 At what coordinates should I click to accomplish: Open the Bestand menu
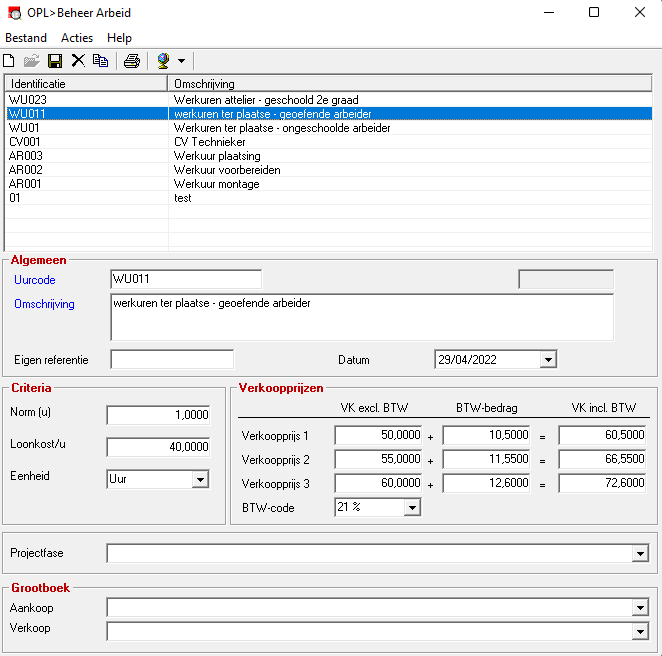click(x=26, y=38)
